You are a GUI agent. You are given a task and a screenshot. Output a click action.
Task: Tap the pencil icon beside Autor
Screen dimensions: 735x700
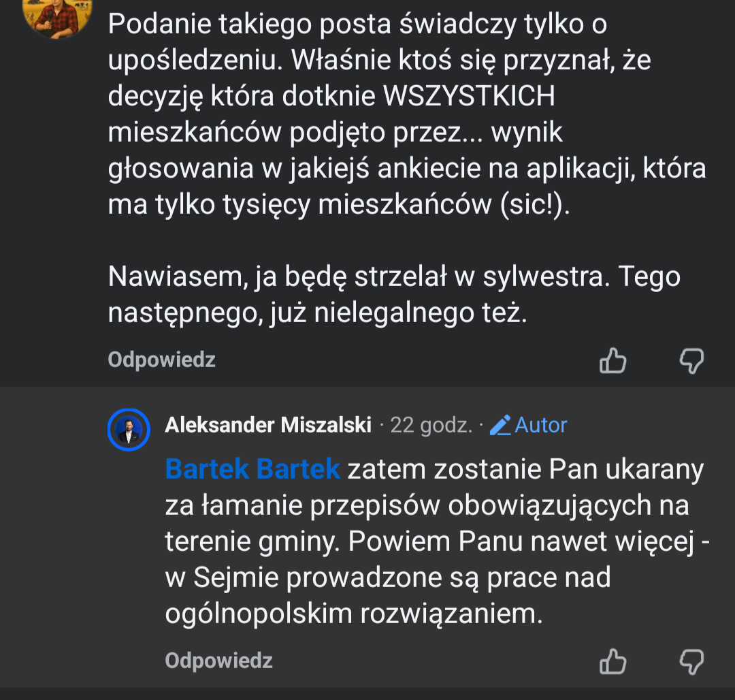click(500, 426)
